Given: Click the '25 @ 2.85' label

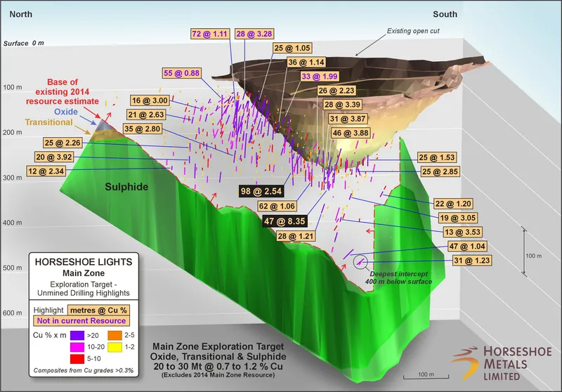Looking at the screenshot, I should (x=440, y=171).
